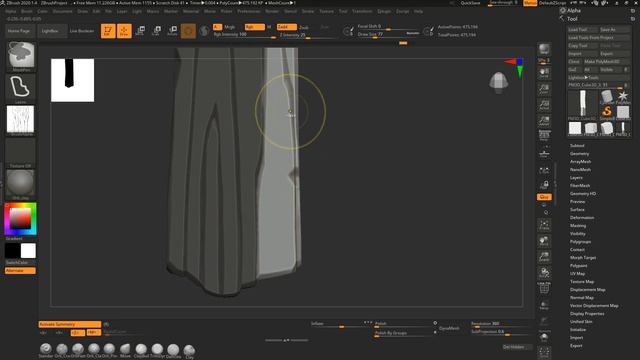Open the Zplugin menu
Image resolution: width=640 pixels, height=360 pixels.
[384, 11]
